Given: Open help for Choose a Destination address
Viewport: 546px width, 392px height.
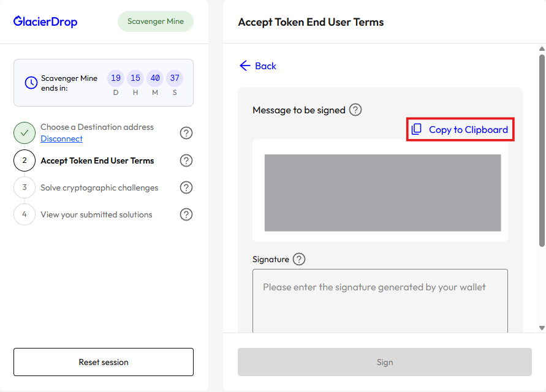Looking at the screenshot, I should coord(186,133).
